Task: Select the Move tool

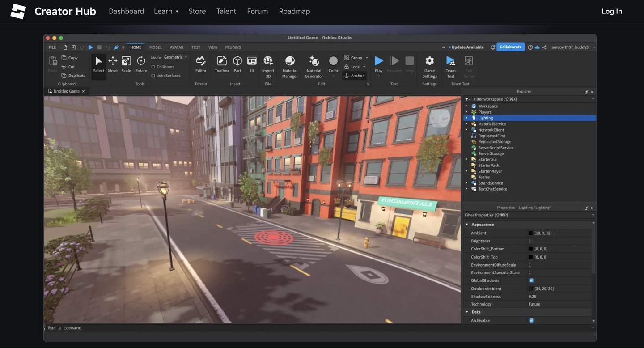Action: [x=113, y=64]
